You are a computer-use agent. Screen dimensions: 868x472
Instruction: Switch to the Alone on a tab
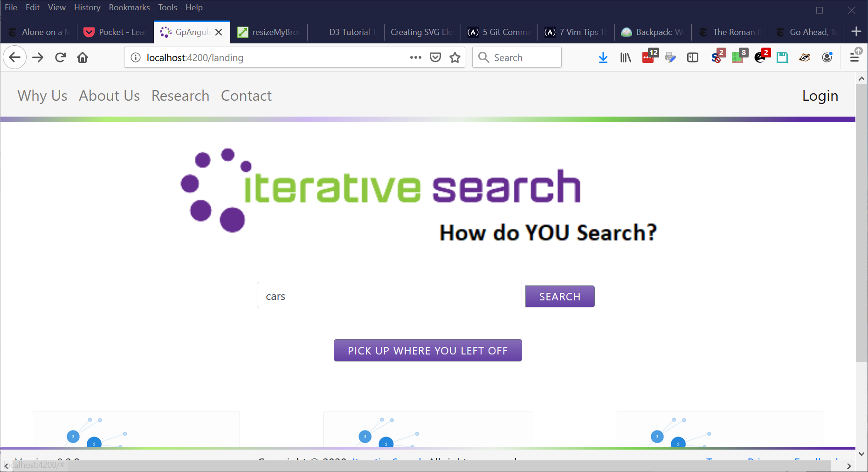coord(39,32)
